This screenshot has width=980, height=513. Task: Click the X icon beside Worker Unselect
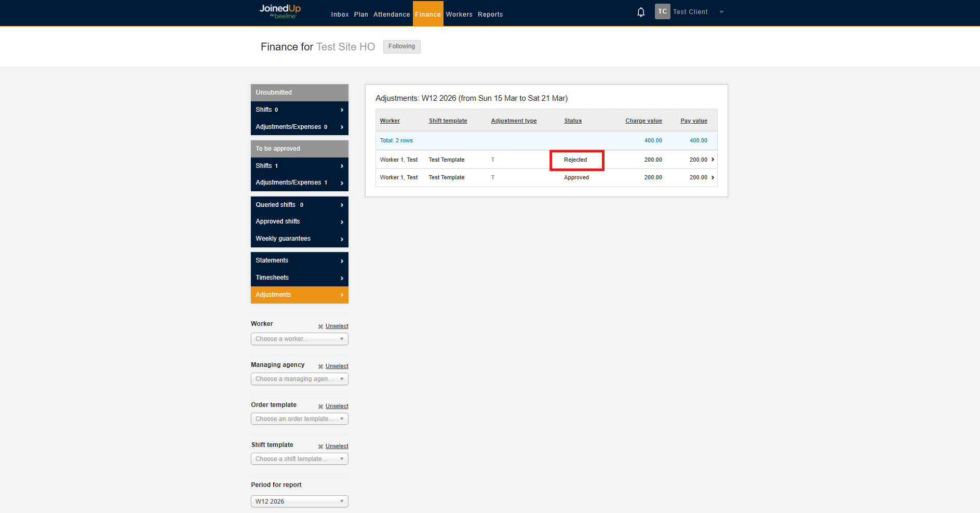[x=320, y=326]
